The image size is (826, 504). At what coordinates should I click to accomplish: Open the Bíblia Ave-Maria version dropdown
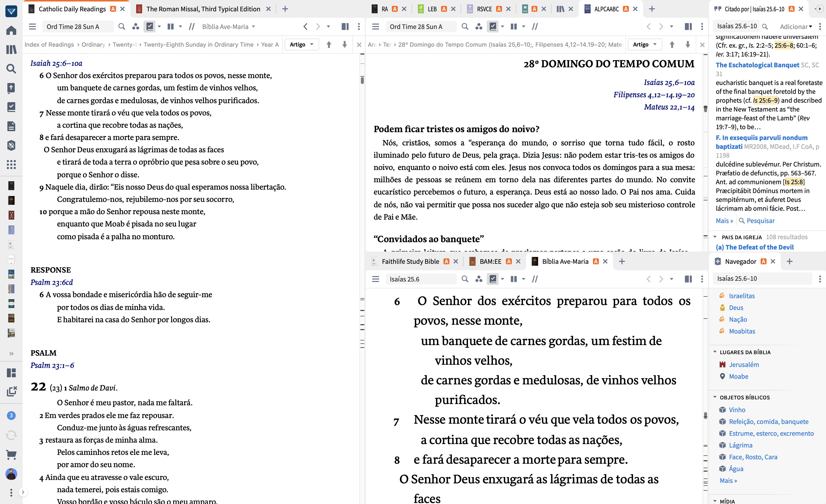click(229, 27)
